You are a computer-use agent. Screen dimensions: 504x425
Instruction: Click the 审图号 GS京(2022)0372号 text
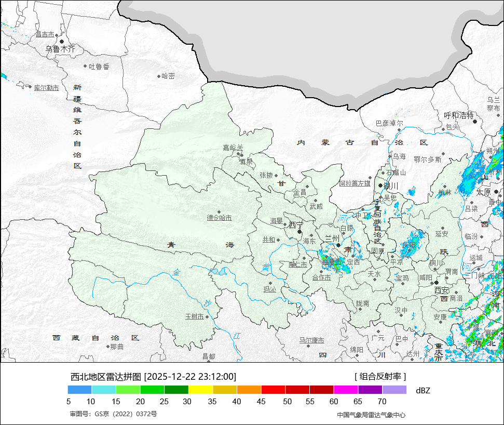point(114,414)
